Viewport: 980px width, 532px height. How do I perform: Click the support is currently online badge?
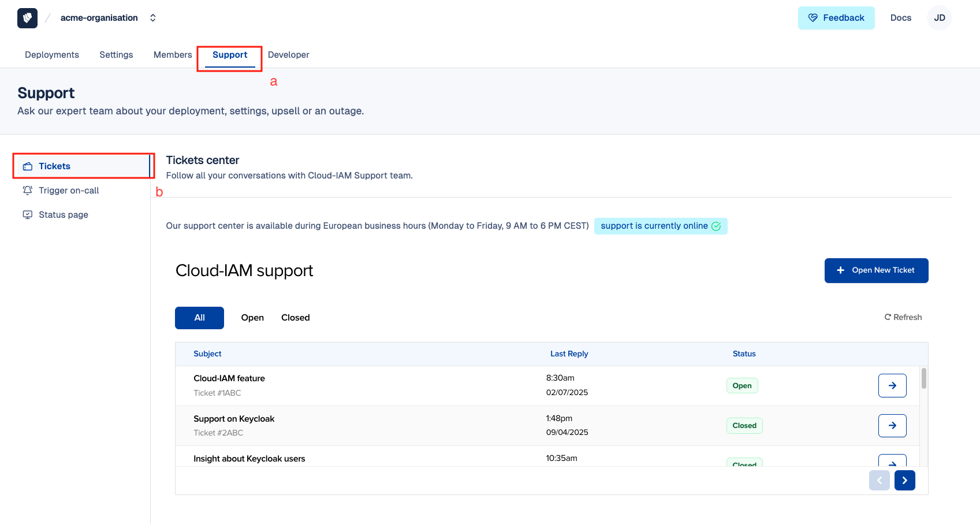661,226
